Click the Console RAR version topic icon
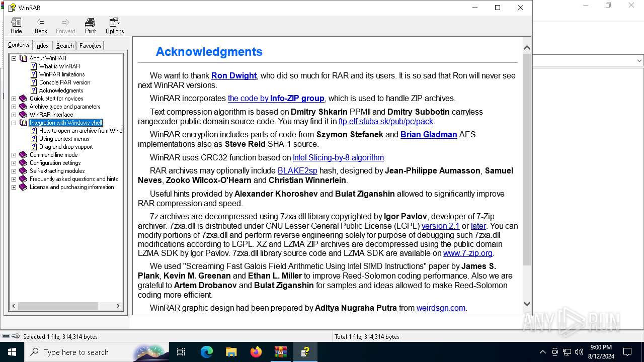The width and height of the screenshot is (644, 362). coord(34,82)
